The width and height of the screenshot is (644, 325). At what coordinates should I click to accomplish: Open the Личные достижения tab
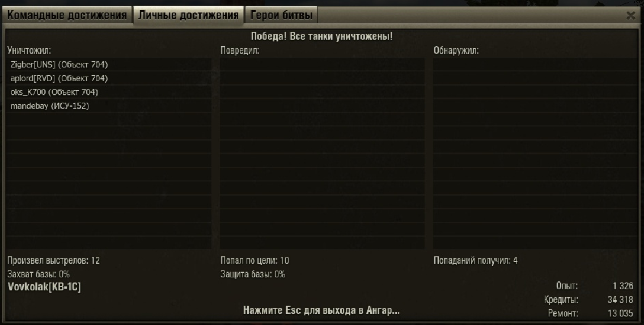pyautogui.click(x=189, y=16)
